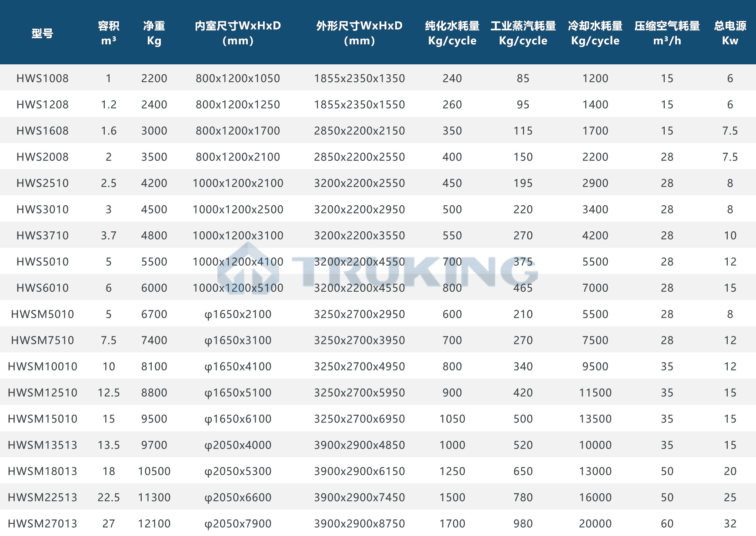Select the HWSM27013 model cell

pyautogui.click(x=43, y=523)
